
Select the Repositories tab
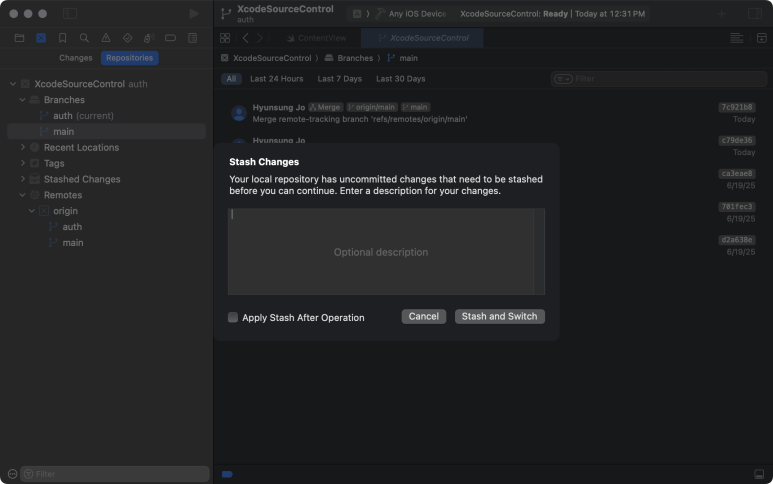point(130,58)
